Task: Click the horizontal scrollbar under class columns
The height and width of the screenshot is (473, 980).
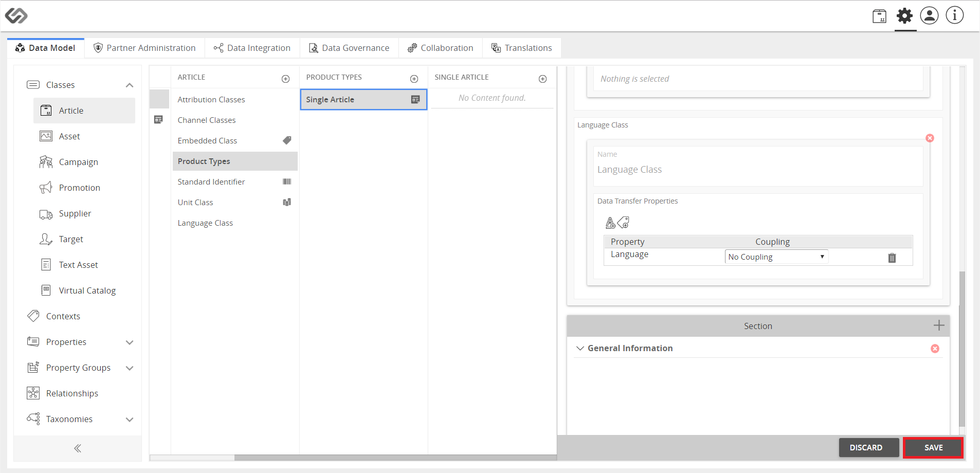Action: (x=395, y=458)
